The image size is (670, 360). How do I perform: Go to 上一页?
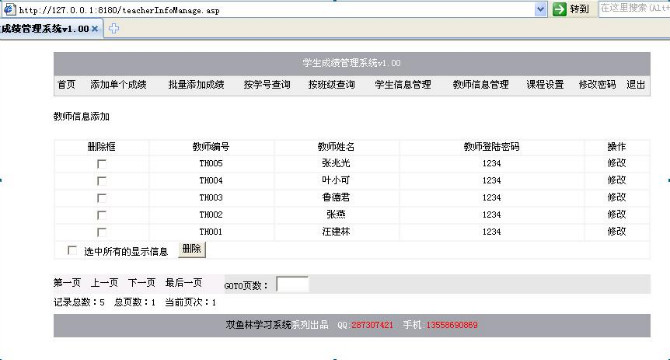tap(104, 282)
